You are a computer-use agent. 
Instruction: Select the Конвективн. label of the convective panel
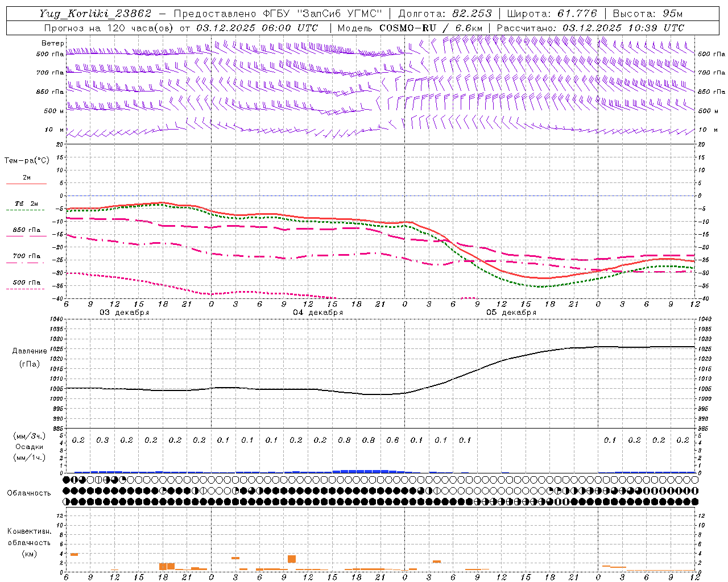coord(30,531)
